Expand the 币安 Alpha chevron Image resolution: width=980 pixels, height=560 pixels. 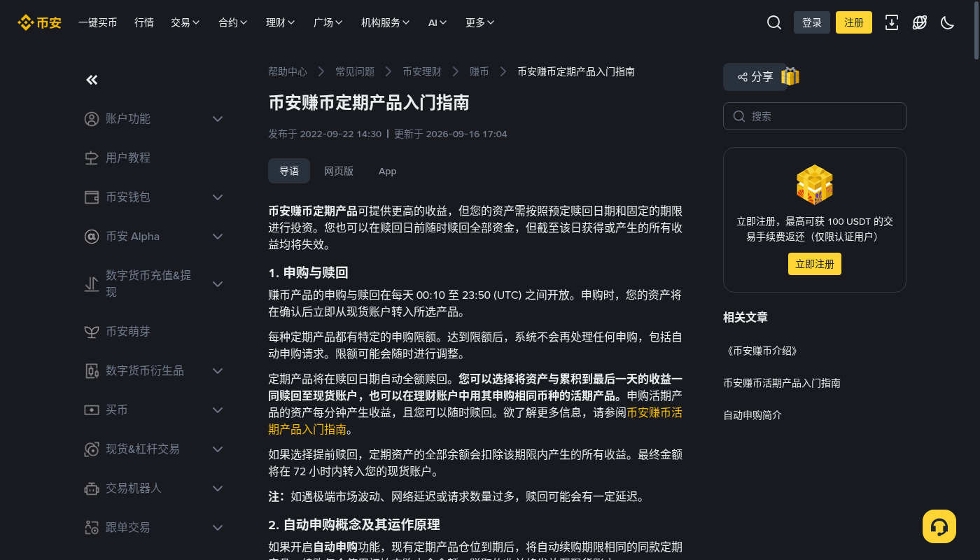click(218, 237)
